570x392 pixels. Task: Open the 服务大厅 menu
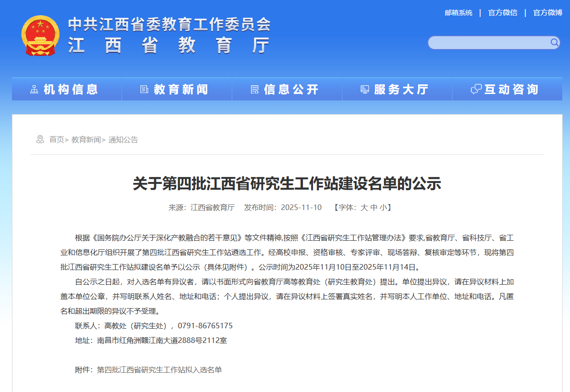click(x=401, y=89)
